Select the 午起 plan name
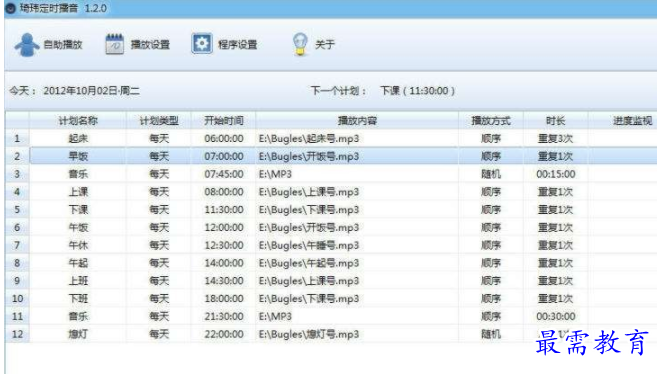The width and height of the screenshot is (657, 374). pyautogui.click(x=78, y=263)
